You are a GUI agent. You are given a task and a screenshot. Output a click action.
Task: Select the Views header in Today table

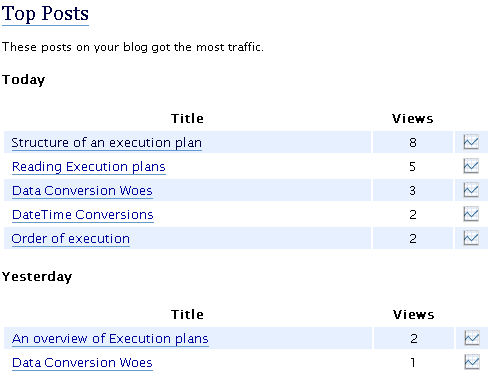coord(413,119)
